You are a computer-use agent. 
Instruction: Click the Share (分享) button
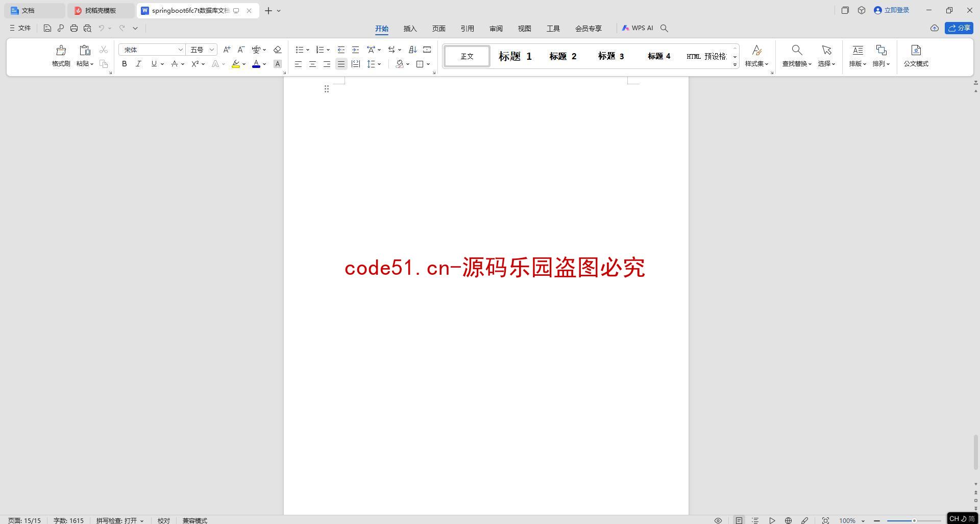click(959, 28)
